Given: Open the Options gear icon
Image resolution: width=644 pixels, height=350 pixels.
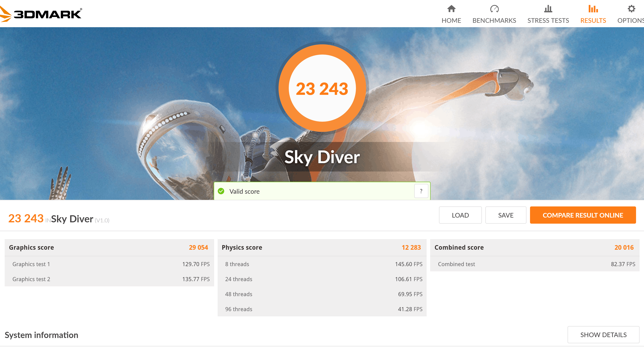Looking at the screenshot, I should tap(631, 9).
